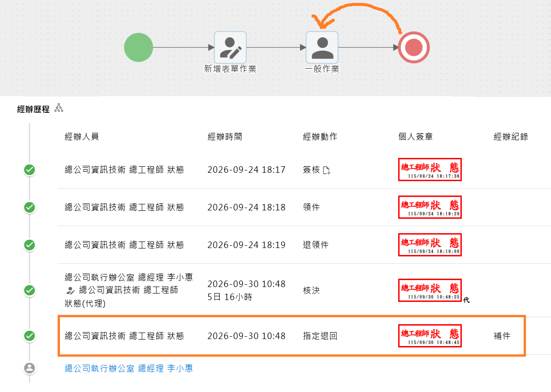Click the handler name in the 簽核 row
Screen dimensions: 551x392
pyautogui.click(x=125, y=170)
